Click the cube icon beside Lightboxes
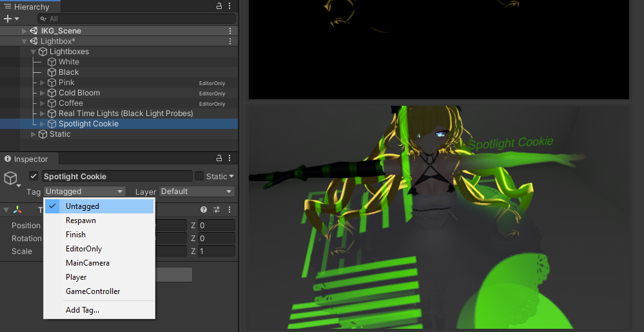 coord(43,52)
